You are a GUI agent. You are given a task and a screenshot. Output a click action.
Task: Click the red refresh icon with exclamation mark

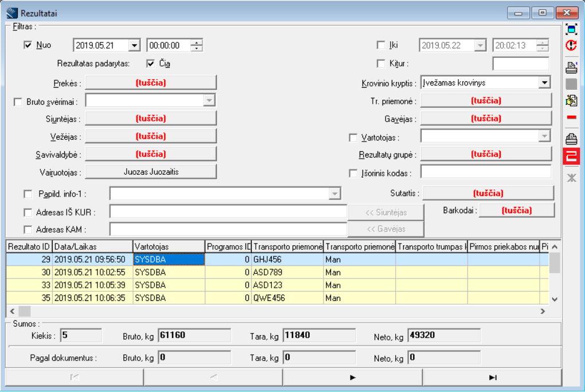pos(571,46)
